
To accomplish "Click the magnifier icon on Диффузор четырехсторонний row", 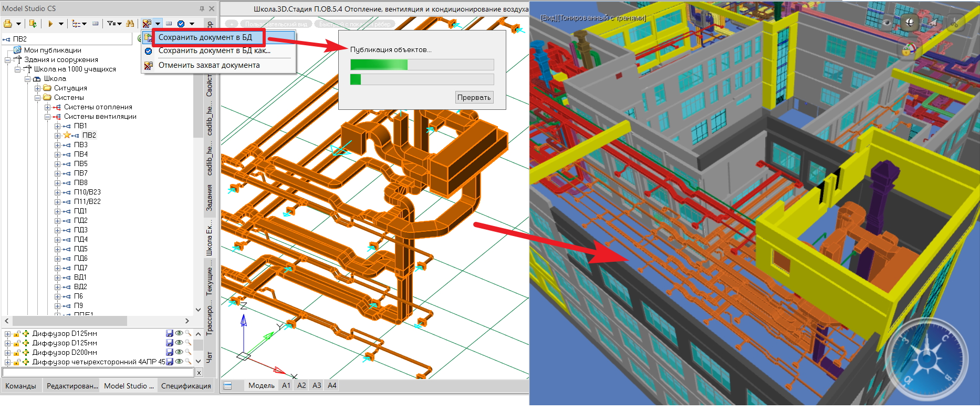I will [x=187, y=362].
